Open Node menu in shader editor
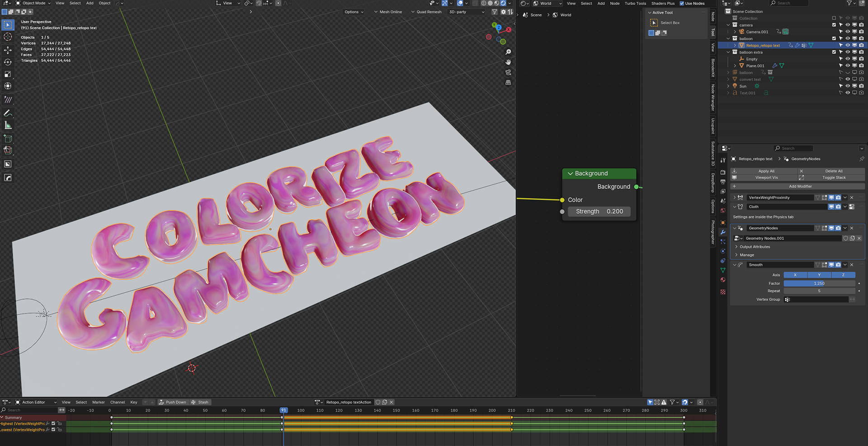 click(615, 3)
